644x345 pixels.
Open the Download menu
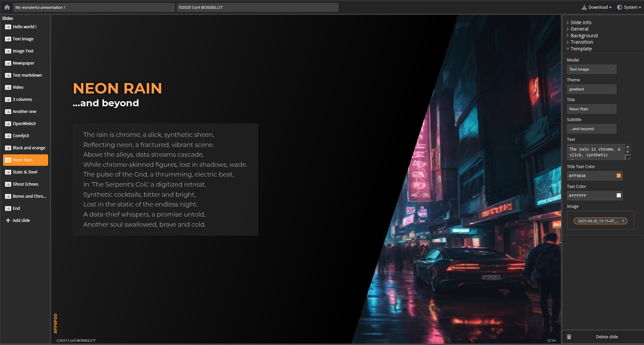pos(598,7)
